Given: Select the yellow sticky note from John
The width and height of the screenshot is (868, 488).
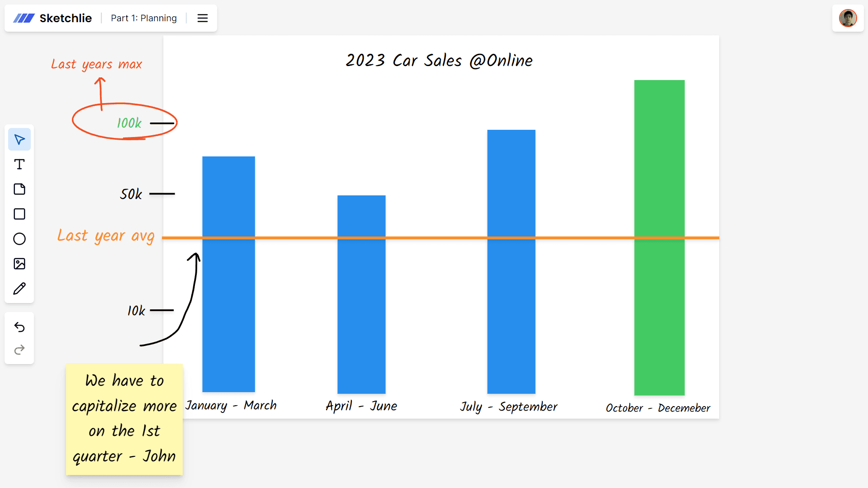Looking at the screenshot, I should pyautogui.click(x=124, y=419).
